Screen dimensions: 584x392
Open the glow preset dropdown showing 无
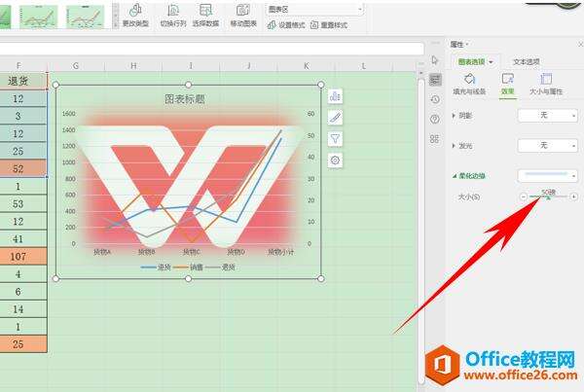pos(548,145)
